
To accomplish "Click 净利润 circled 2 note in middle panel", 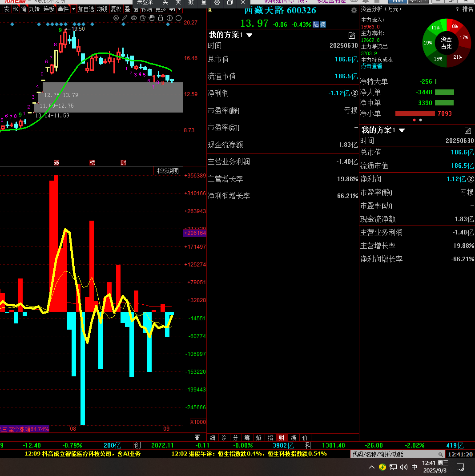I will click(354, 93).
